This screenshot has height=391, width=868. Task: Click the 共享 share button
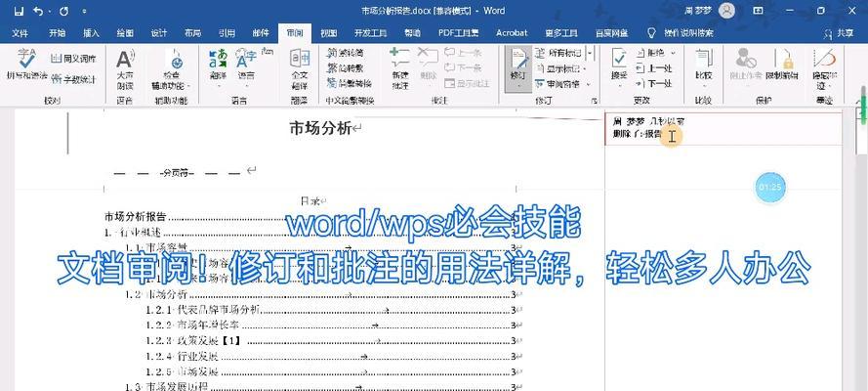840,34
